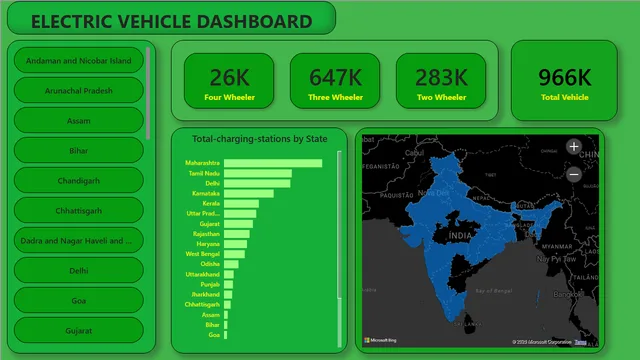
Task: Click the state slicer vertical scrollbar
Action: point(148,94)
